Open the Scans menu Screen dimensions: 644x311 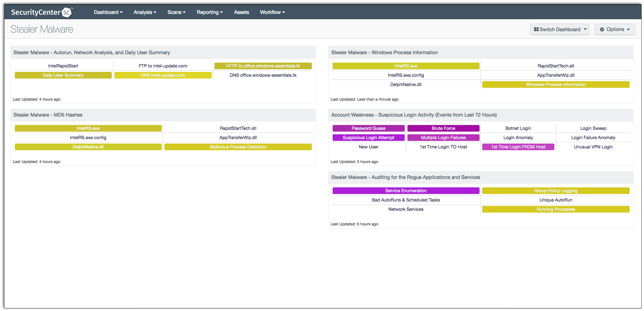pyautogui.click(x=177, y=12)
